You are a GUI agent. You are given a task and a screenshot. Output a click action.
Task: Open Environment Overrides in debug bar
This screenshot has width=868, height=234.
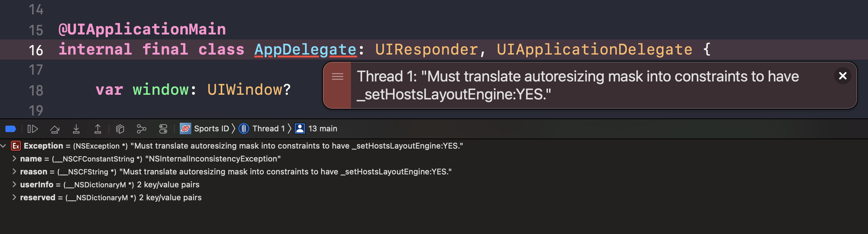point(163,129)
